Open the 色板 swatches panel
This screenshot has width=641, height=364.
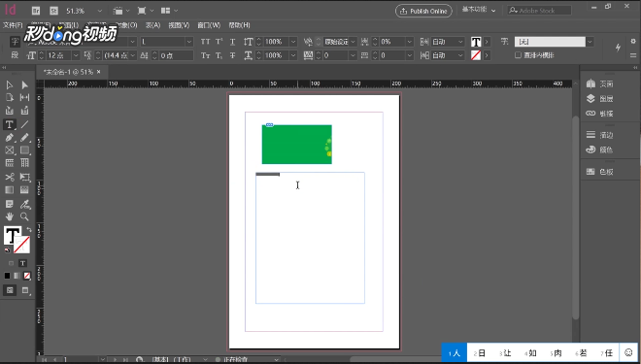599,172
